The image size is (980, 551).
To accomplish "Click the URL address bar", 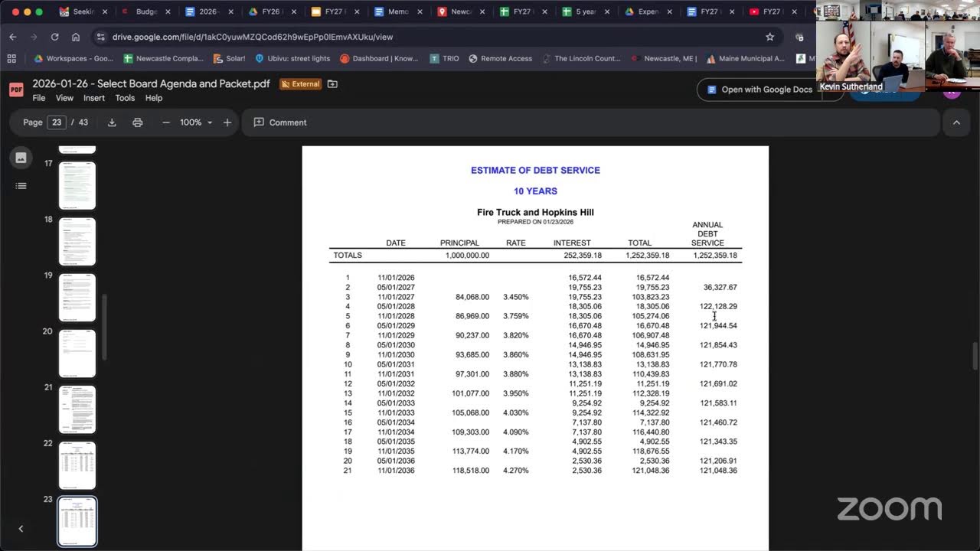I will pos(436,37).
